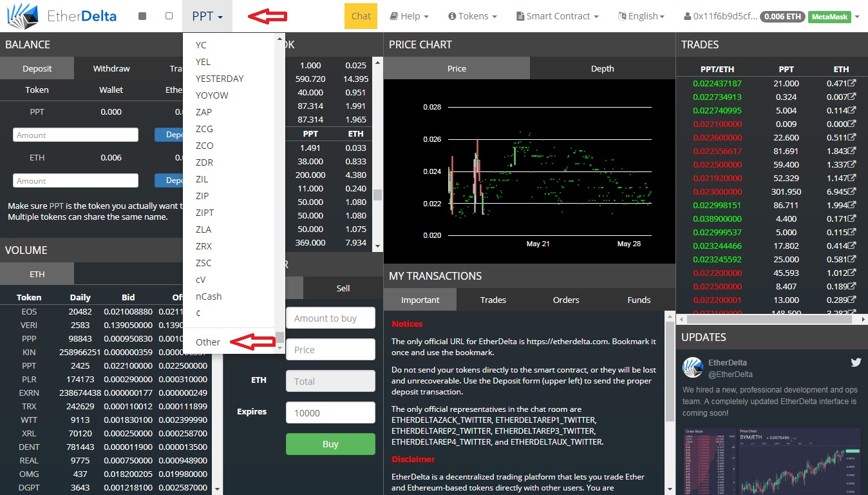Click the EtherDelta logo icon
868x495 pixels.
click(23, 16)
